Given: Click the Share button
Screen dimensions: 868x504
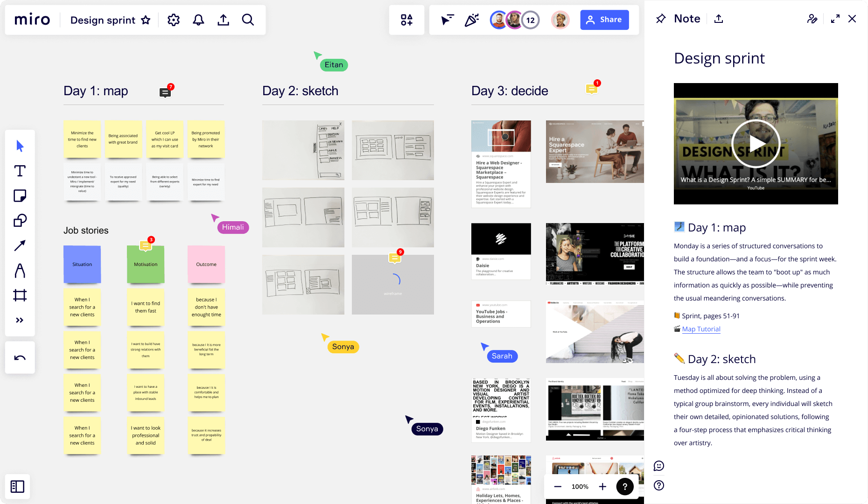Looking at the screenshot, I should click(x=604, y=20).
